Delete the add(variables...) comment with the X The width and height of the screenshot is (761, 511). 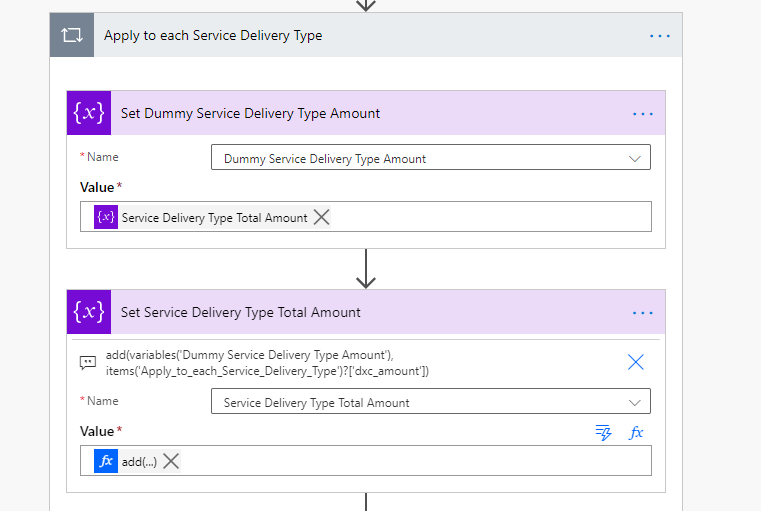[x=635, y=362]
